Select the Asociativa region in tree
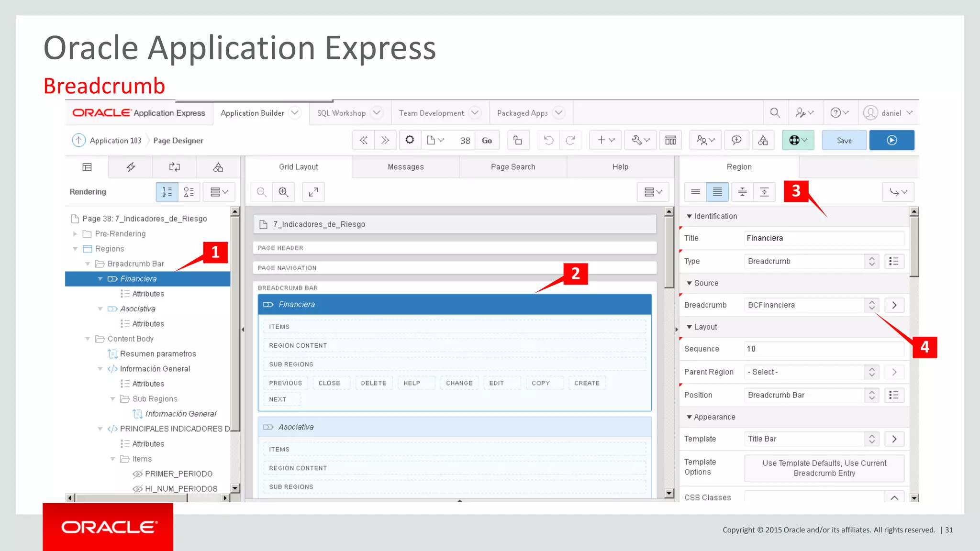 click(x=137, y=309)
